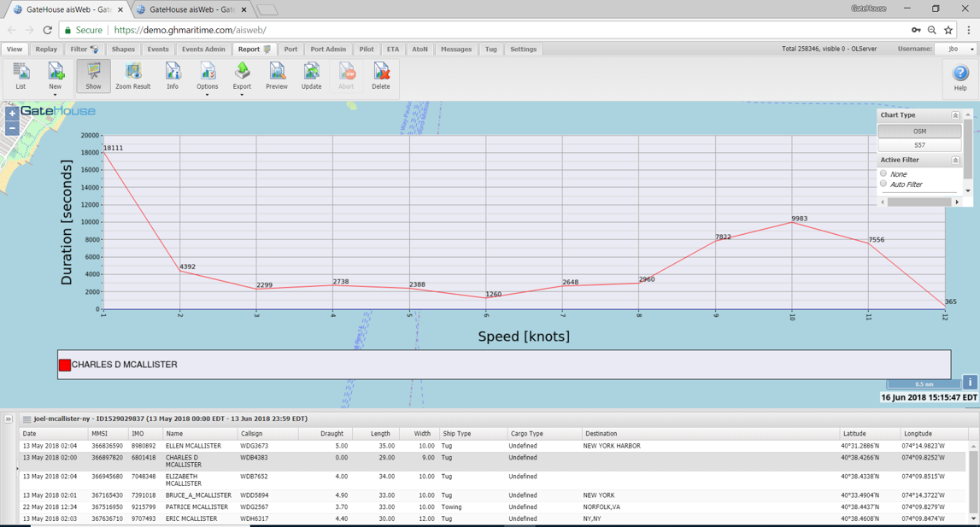Image resolution: width=980 pixels, height=527 pixels.
Task: Open the Port Admin tab
Action: [328, 50]
